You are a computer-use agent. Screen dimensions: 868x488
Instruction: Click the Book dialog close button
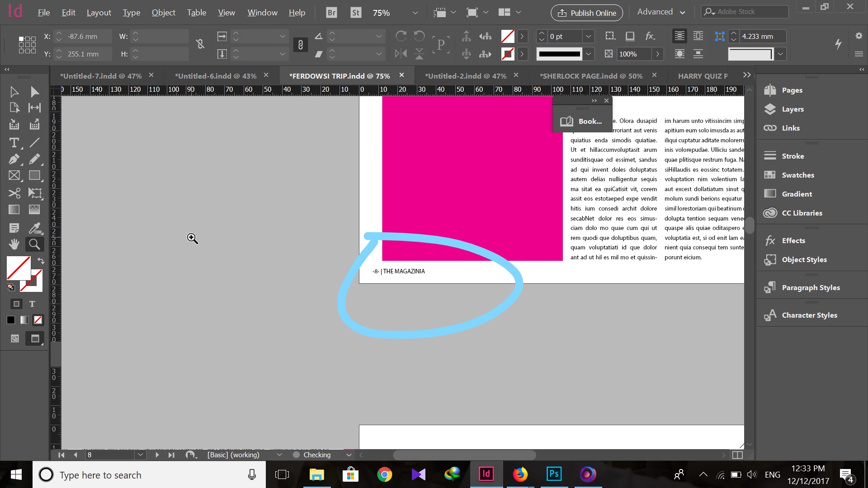click(x=607, y=100)
